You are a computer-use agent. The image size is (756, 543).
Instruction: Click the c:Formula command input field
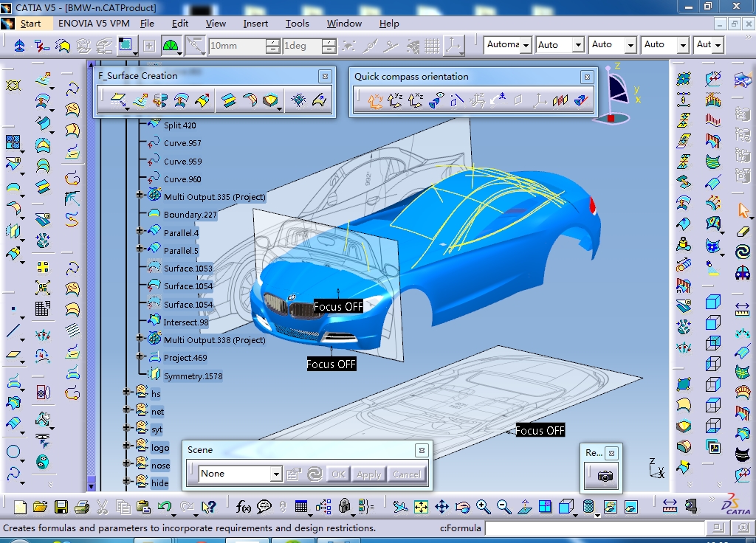pyautogui.click(x=595, y=528)
